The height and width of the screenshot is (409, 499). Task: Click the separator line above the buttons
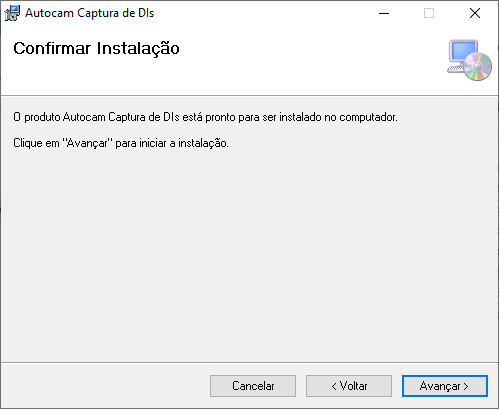pos(249,362)
